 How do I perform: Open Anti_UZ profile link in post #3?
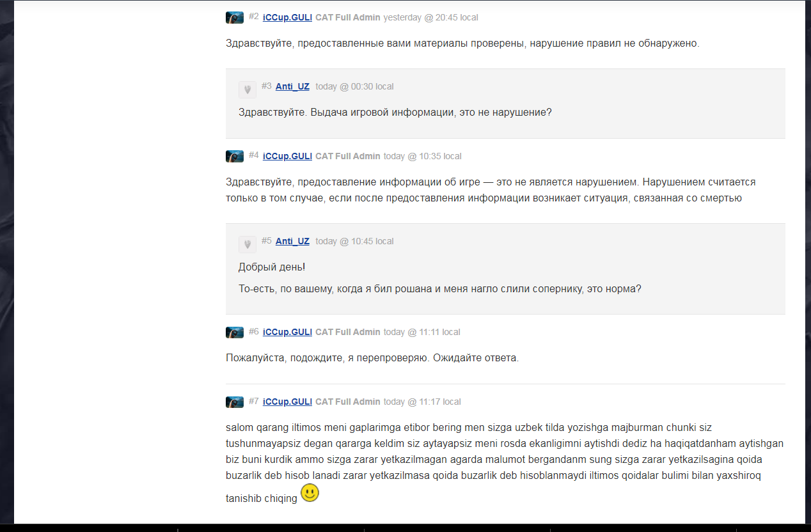pyautogui.click(x=292, y=86)
